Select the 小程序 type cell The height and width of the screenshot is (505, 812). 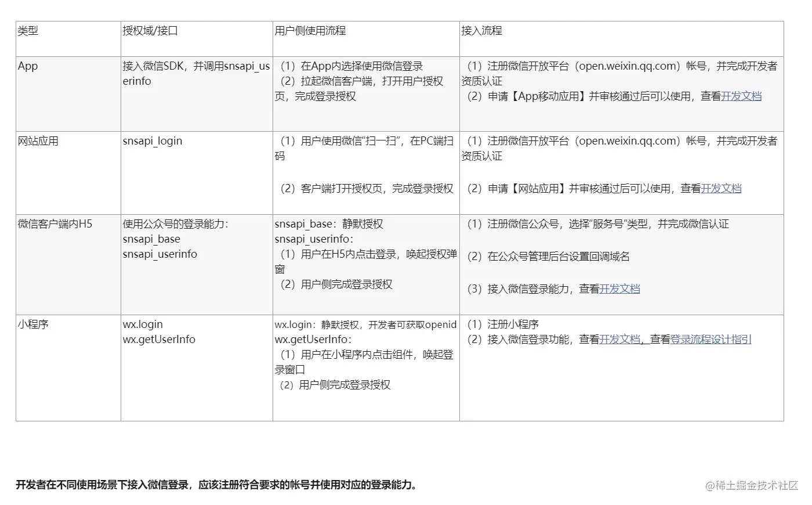[68, 368]
